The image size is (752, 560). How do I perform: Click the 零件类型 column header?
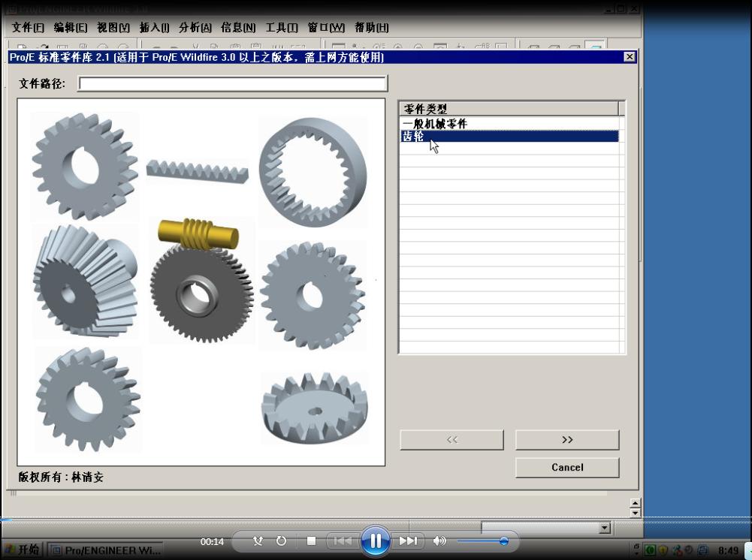coord(509,109)
